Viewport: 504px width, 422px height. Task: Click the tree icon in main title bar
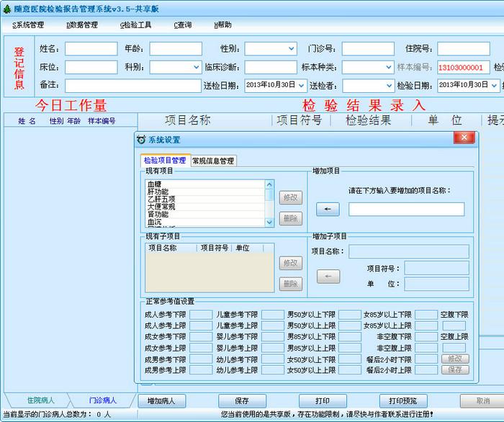(x=6, y=9)
